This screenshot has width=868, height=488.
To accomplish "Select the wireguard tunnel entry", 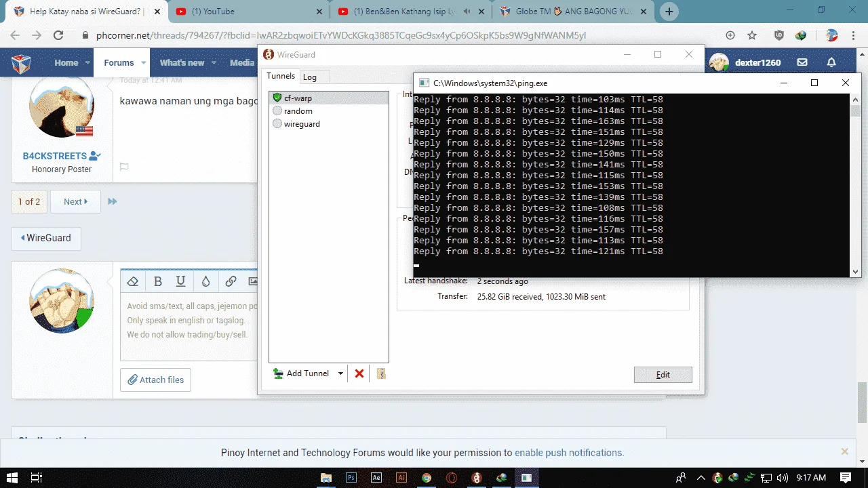I will click(329, 124).
